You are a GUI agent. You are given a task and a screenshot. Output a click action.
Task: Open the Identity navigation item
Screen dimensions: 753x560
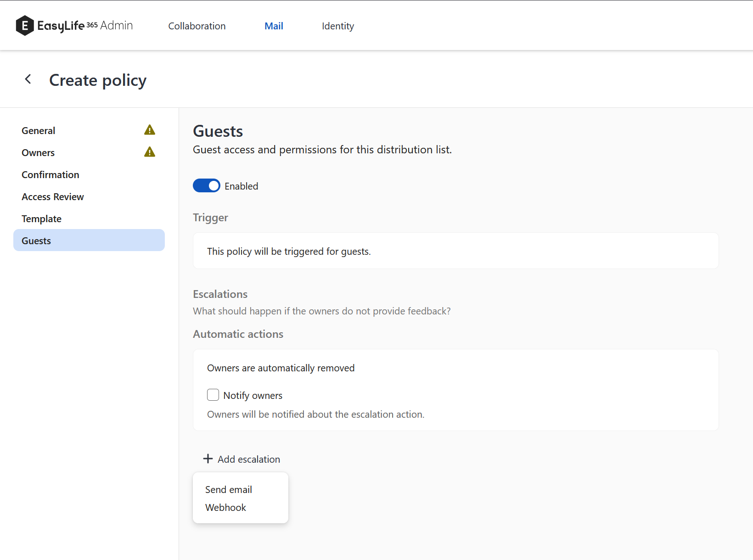click(338, 26)
